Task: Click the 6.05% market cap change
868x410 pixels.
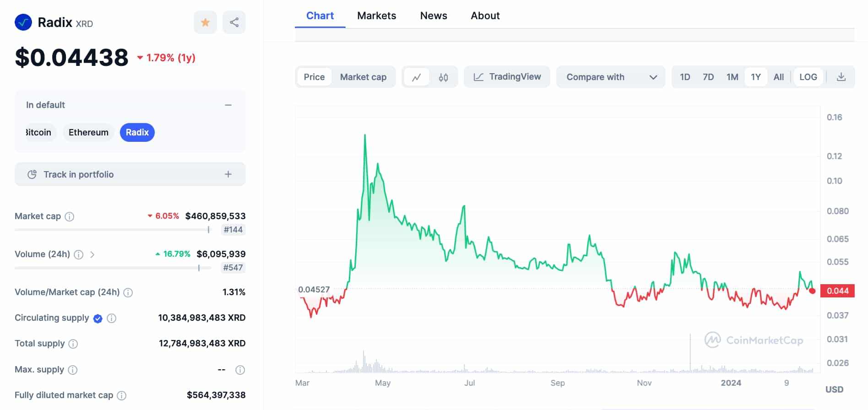Action: 163,216
